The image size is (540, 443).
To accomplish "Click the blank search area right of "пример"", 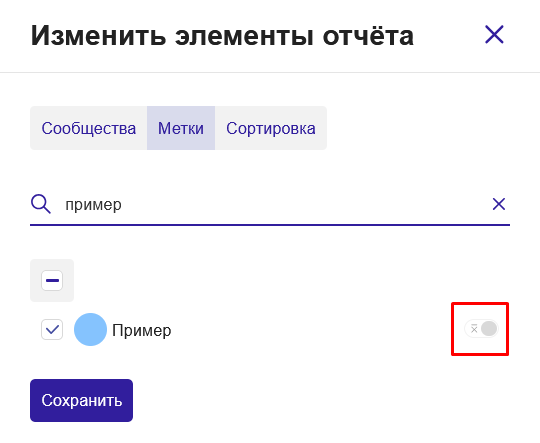I will (307, 204).
